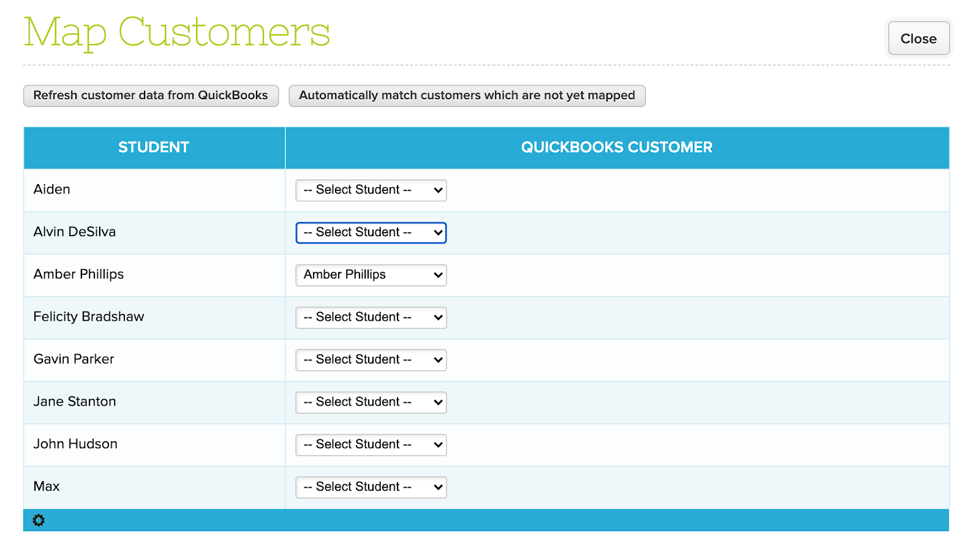This screenshot has width=980, height=541.
Task: Automatically match customers not yet mapped
Action: (x=467, y=95)
